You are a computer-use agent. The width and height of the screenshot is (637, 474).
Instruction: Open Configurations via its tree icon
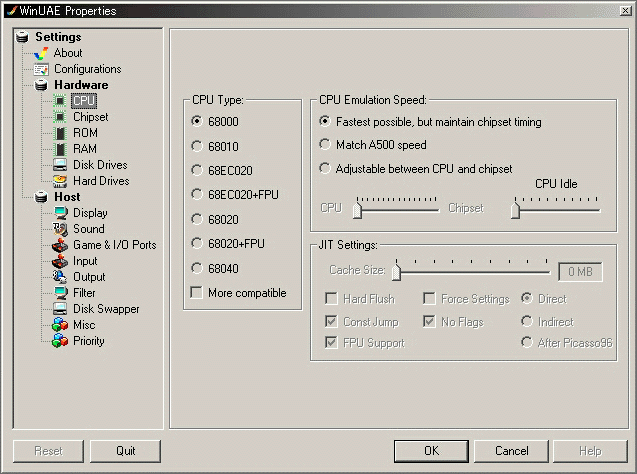[x=41, y=69]
